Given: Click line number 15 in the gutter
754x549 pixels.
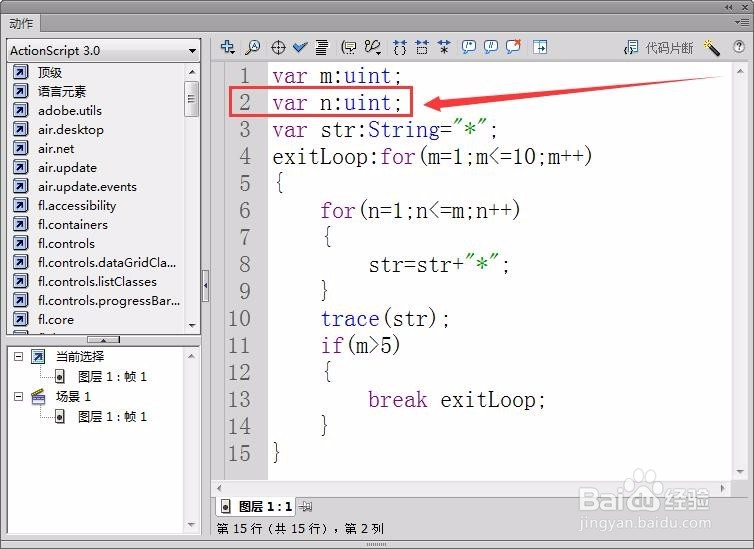Looking at the screenshot, I should [x=239, y=453].
